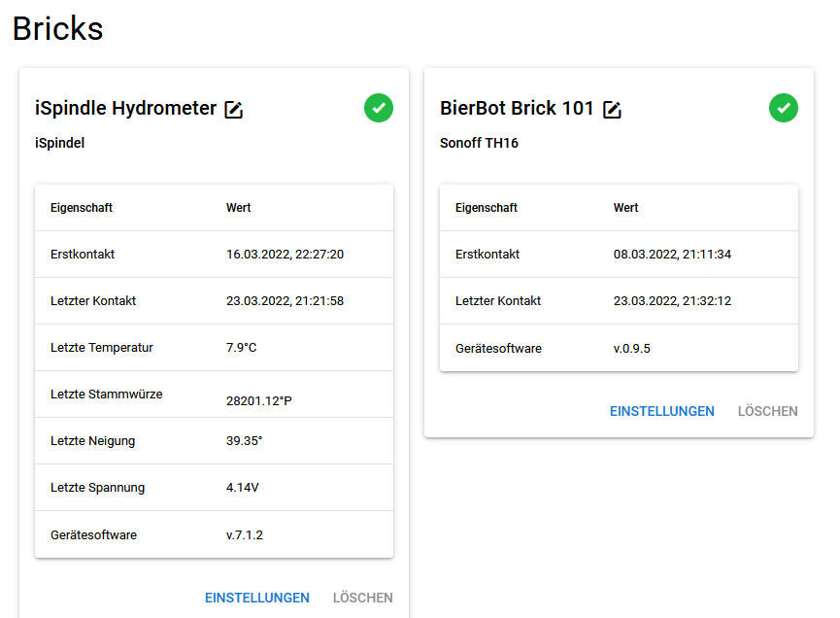Viewport: 840px width, 618px height.
Task: Open Einstellungen for BierBot Brick 101
Action: (662, 411)
